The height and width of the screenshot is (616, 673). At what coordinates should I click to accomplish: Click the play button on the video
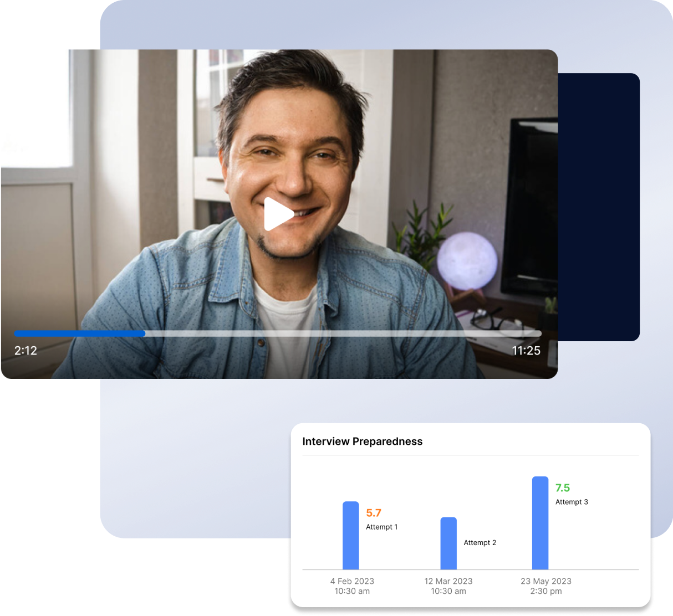pos(278,214)
